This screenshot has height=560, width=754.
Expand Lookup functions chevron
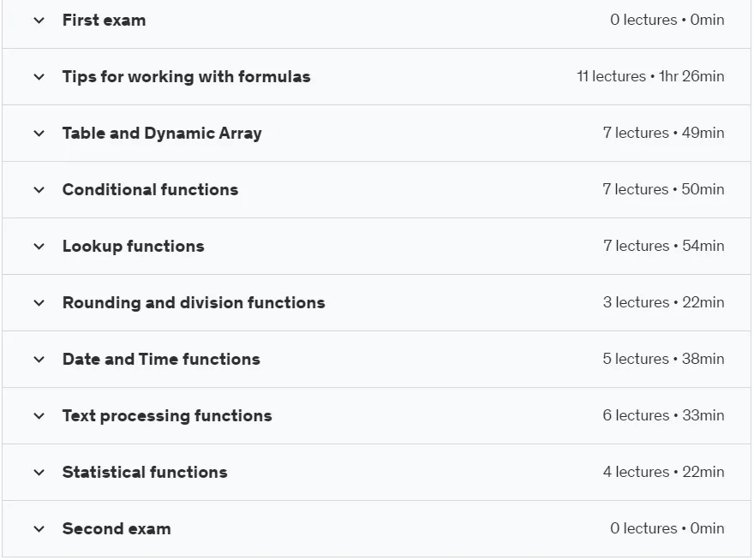(x=39, y=247)
